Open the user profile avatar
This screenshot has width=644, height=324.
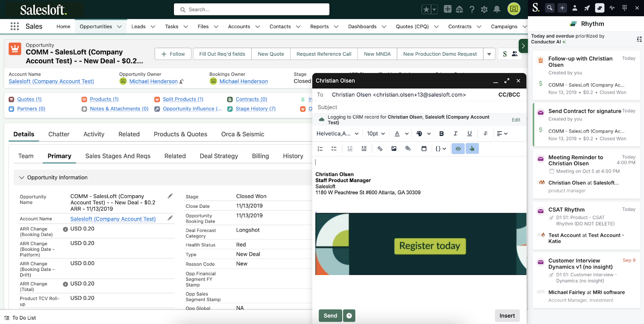[514, 9]
